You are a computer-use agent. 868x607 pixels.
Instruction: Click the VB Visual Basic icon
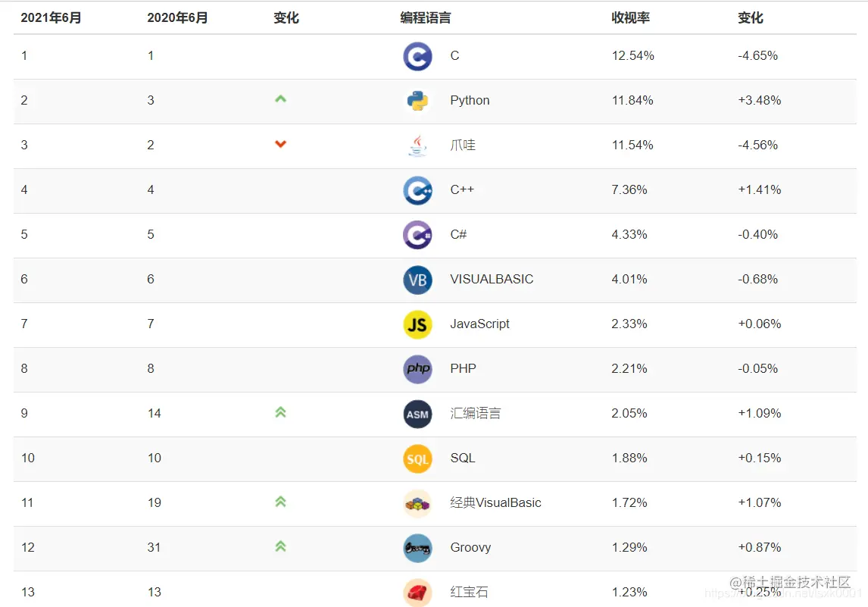417,280
